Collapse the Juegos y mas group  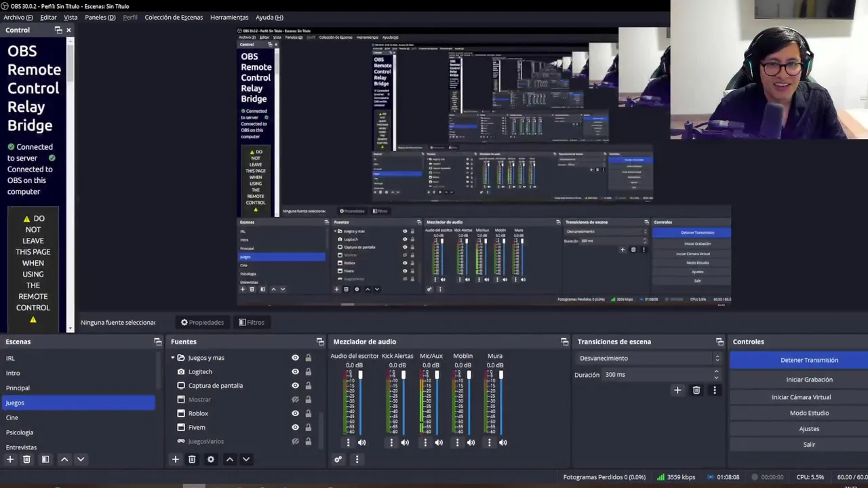pyautogui.click(x=173, y=358)
